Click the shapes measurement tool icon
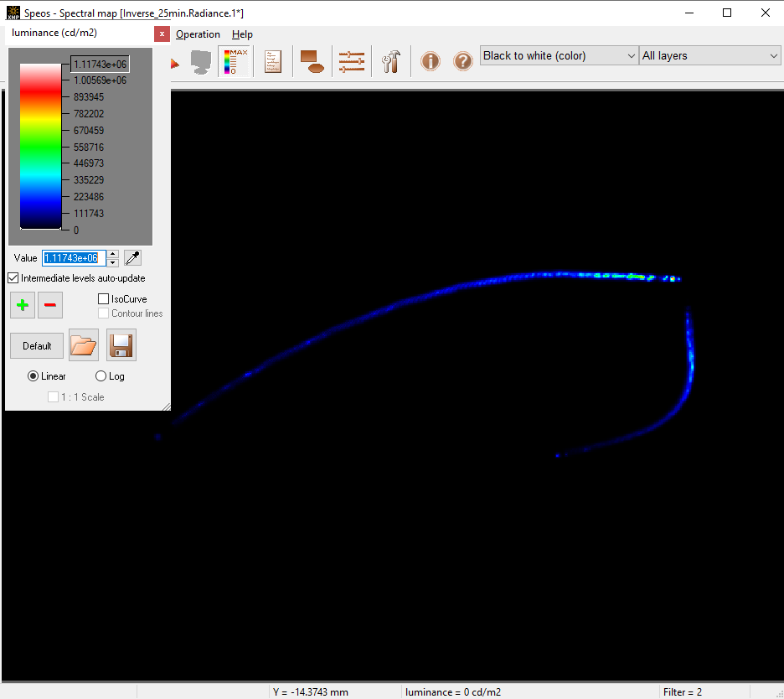This screenshot has height=699, width=784. pyautogui.click(x=312, y=60)
